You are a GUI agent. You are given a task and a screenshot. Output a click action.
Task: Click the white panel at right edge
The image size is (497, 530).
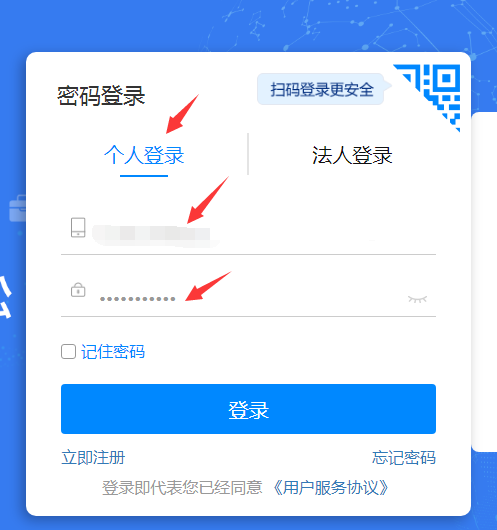[484, 282]
